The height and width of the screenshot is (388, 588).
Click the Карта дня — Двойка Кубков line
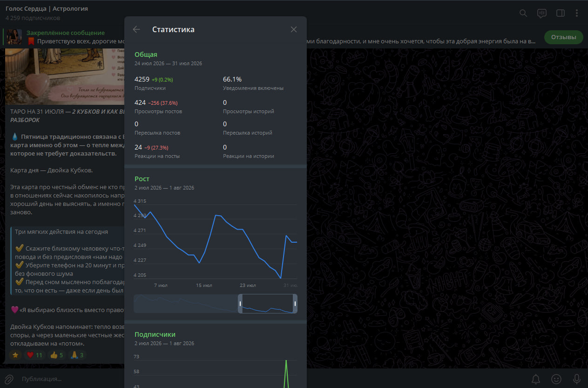pyautogui.click(x=52, y=170)
